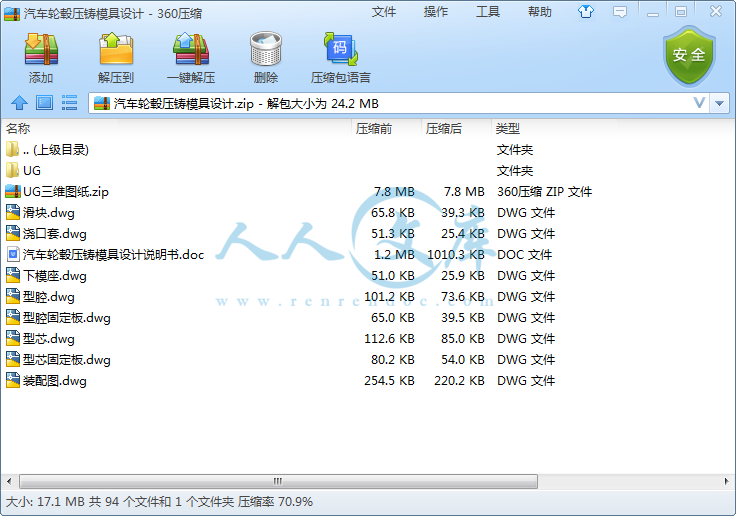Select the 下模座.dwg file icon
Viewport: 736px width, 516px height.
(13, 276)
